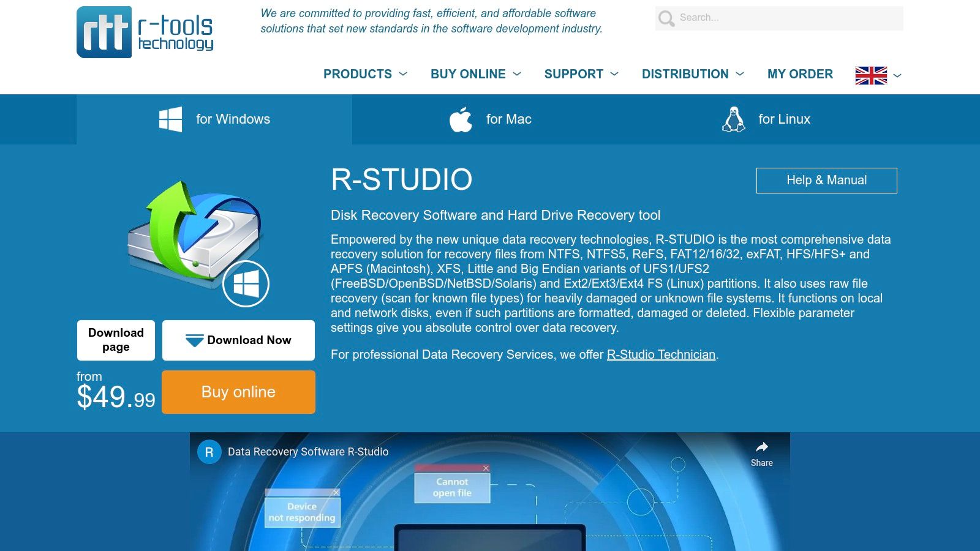Viewport: 980px width, 551px height.
Task: Expand the Buy Online menu chevron
Action: point(517,74)
